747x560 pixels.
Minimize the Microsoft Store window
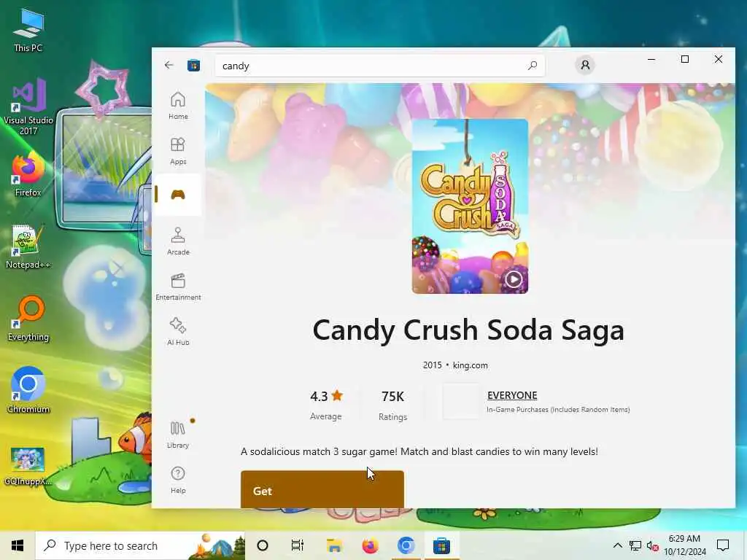pyautogui.click(x=651, y=59)
